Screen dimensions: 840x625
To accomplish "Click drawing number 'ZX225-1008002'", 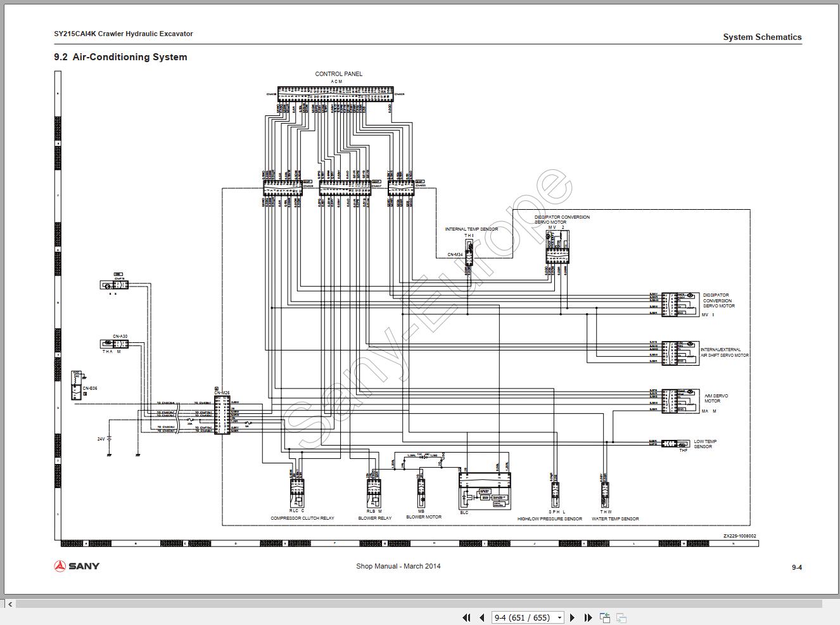I will 739,536.
